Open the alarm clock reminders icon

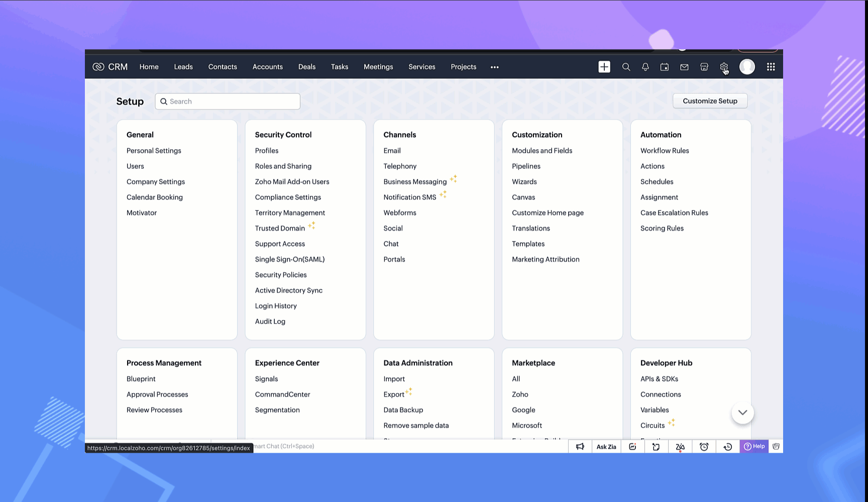click(704, 447)
